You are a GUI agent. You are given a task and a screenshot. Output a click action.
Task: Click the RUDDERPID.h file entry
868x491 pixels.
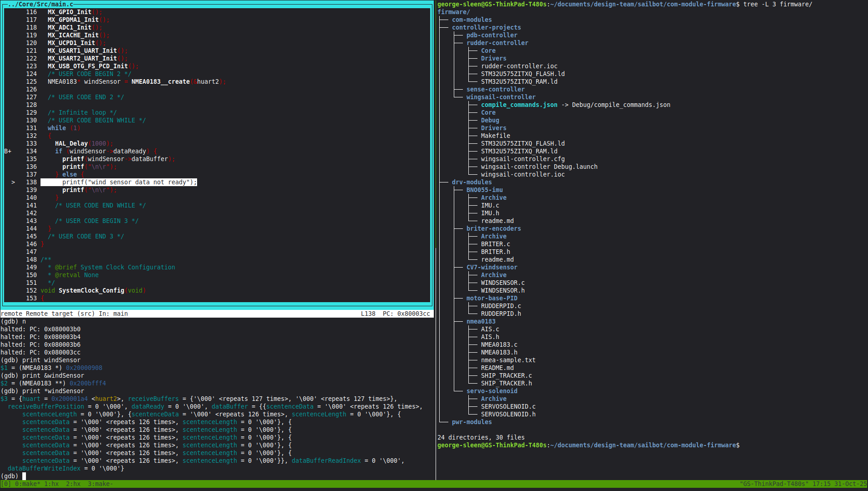click(x=501, y=314)
